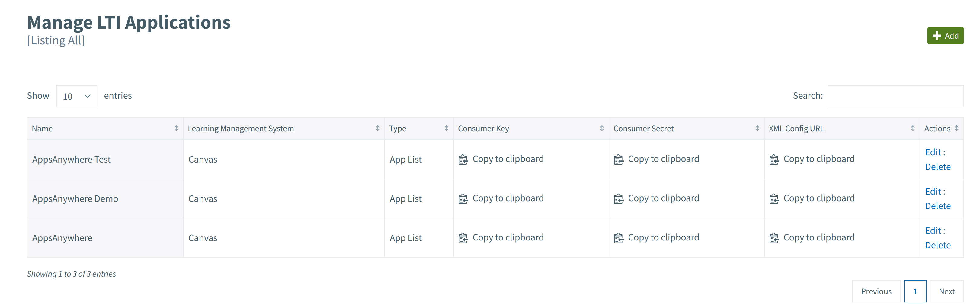The image size is (980, 308).
Task: Delete the AppsAnywhere application row
Action: 938,245
